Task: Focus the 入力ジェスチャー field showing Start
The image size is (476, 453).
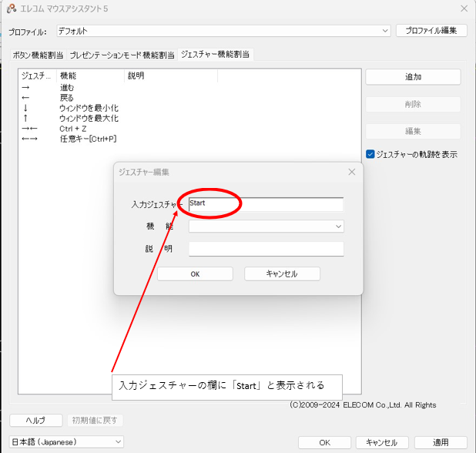Action: [x=266, y=204]
